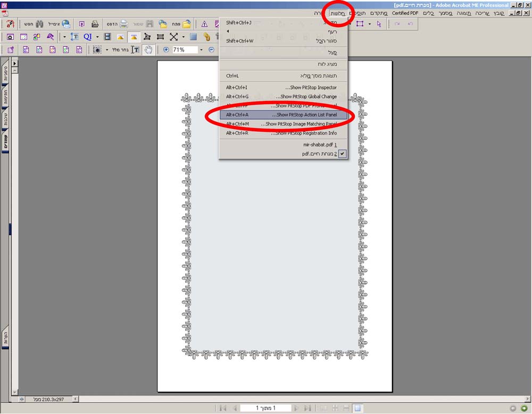Go to first page button in status bar
This screenshot has height=414, width=532.
pyautogui.click(x=223, y=408)
